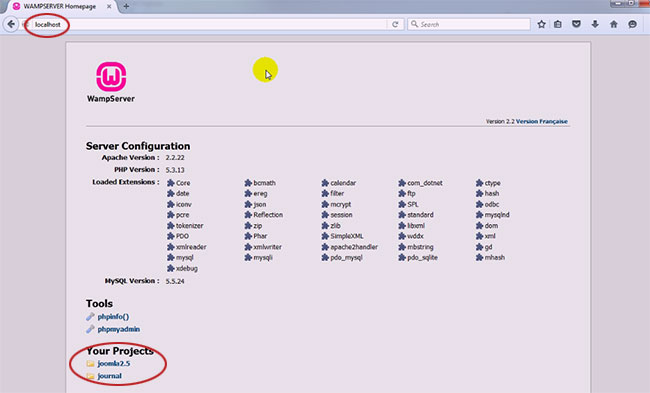The height and width of the screenshot is (393, 650).
Task: Click the magnifier icon in the search box
Action: point(414,24)
